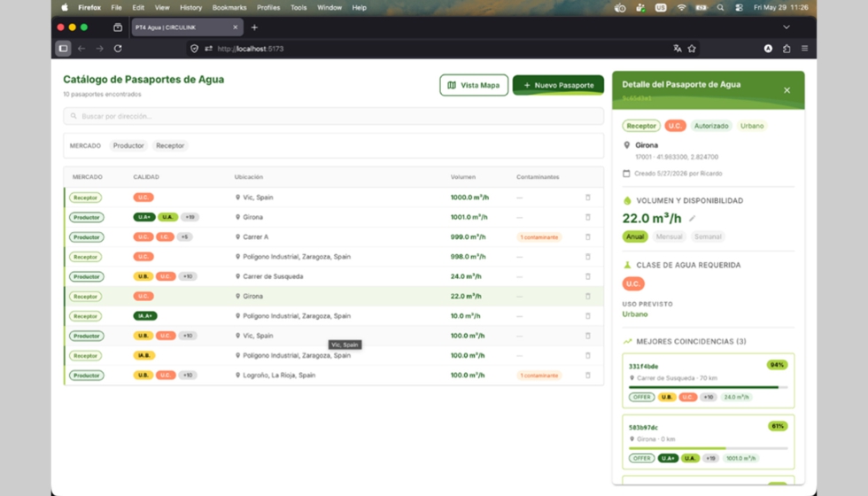Screen dimensions: 868x496
Task: Click the U.C. water class badge in detail panel
Action: click(633, 284)
